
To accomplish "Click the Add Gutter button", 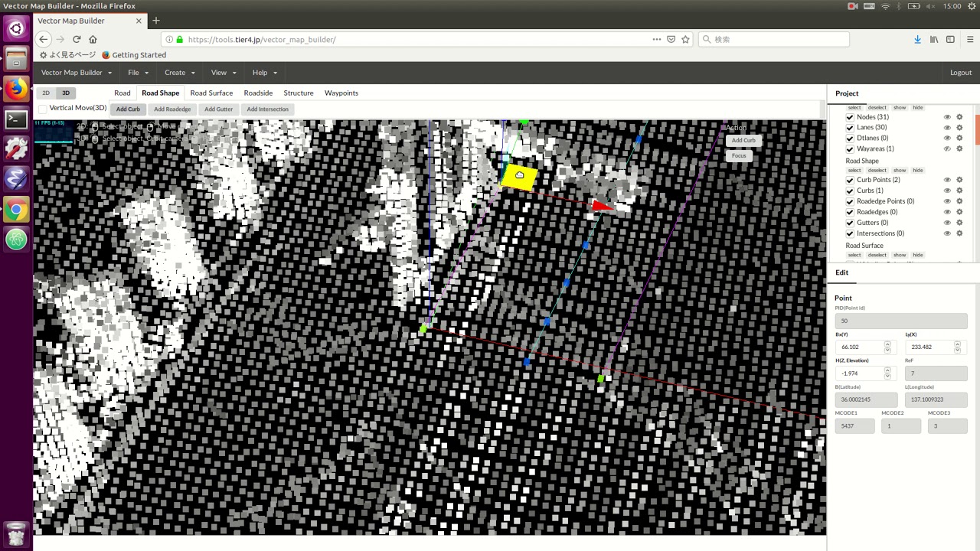I will pyautogui.click(x=219, y=109).
